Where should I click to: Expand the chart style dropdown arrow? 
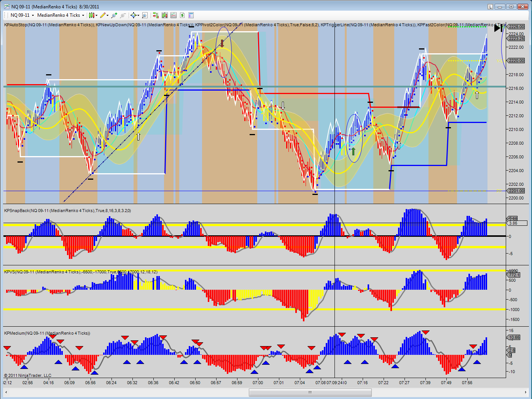[97, 15]
